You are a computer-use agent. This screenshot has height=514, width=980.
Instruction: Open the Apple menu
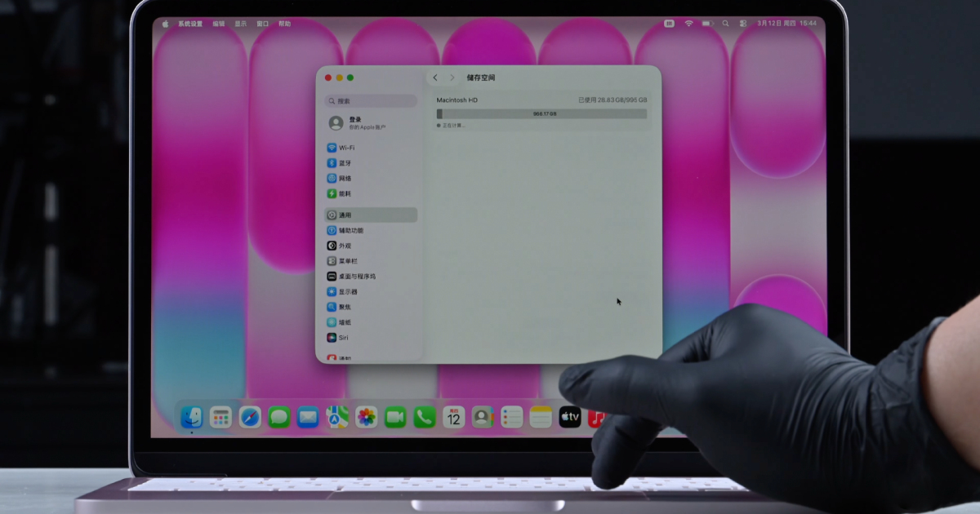[165, 24]
